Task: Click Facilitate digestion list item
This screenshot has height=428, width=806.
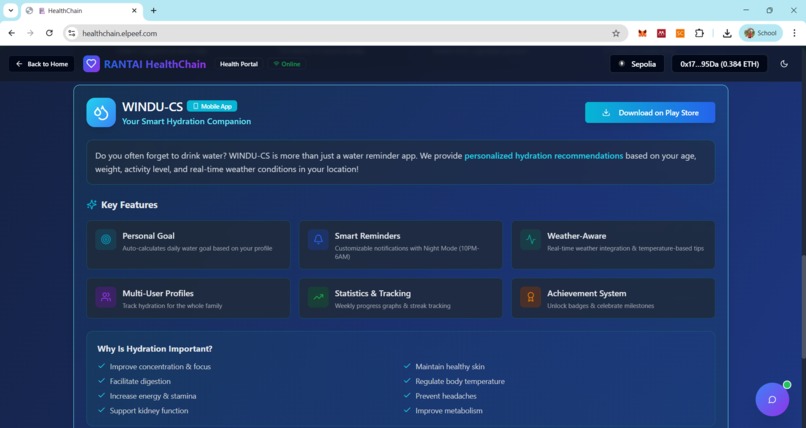Action: (140, 381)
